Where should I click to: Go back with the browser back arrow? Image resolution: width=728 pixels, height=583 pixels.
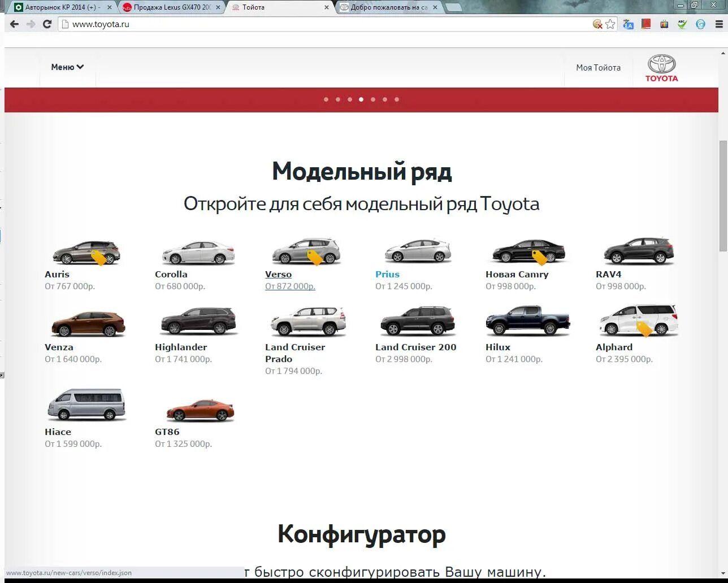coord(14,24)
